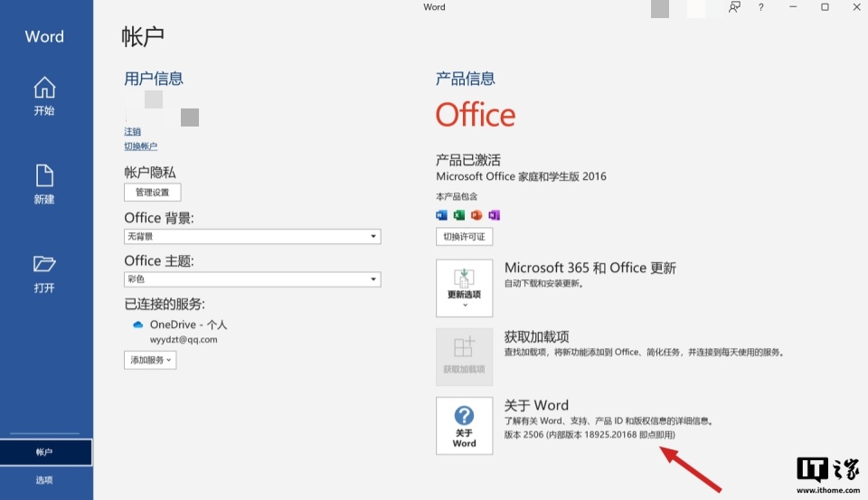Minimize the Word window
The image size is (868, 500).
click(793, 7)
